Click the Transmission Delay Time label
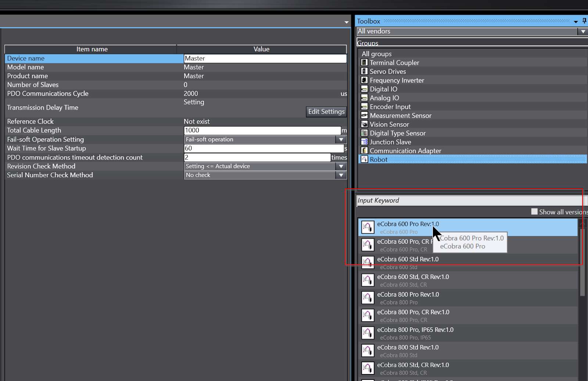Viewport: 588px width, 381px height. 43,108
